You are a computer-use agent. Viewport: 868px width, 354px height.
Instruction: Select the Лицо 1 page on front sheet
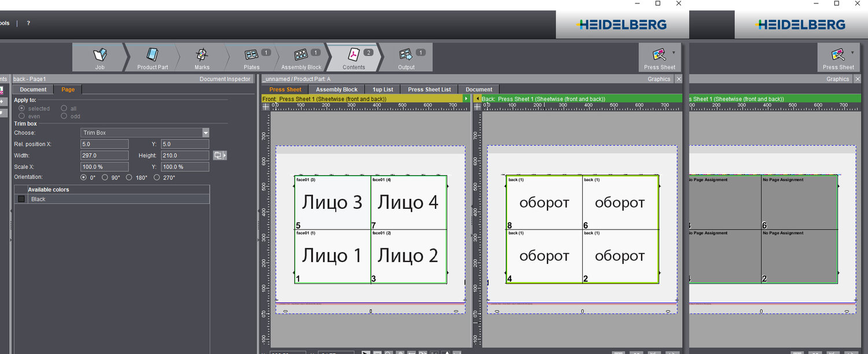(x=333, y=256)
